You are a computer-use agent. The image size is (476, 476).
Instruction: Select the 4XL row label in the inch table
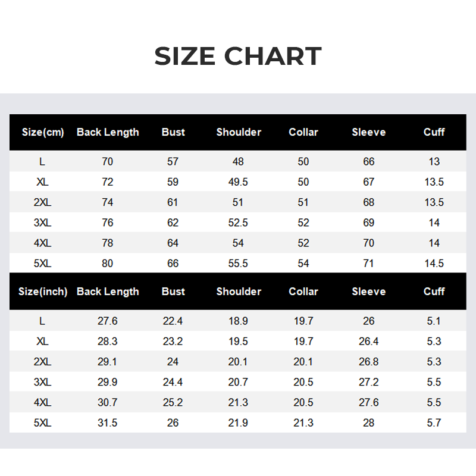(43, 403)
